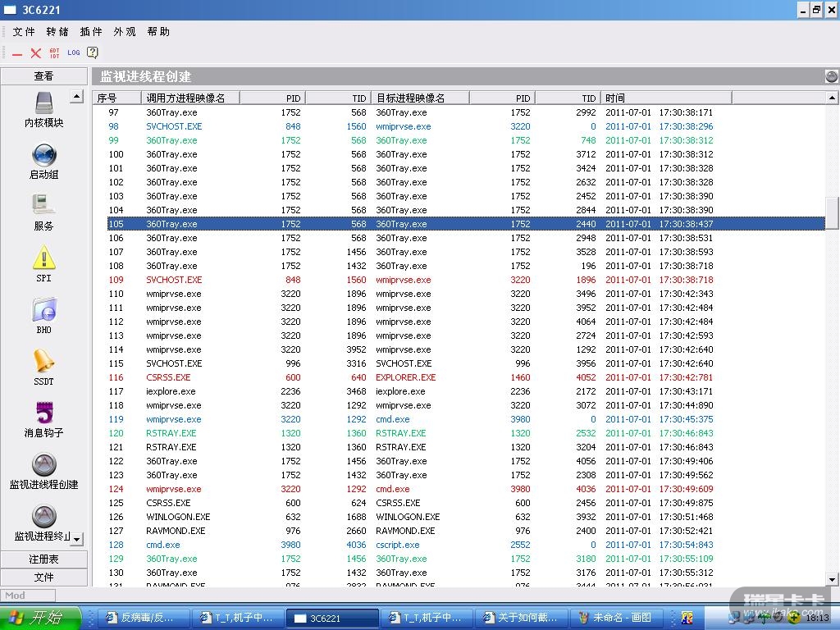This screenshot has width=840, height=630.
Task: Switch to 查看 sidebar section
Action: coord(44,76)
